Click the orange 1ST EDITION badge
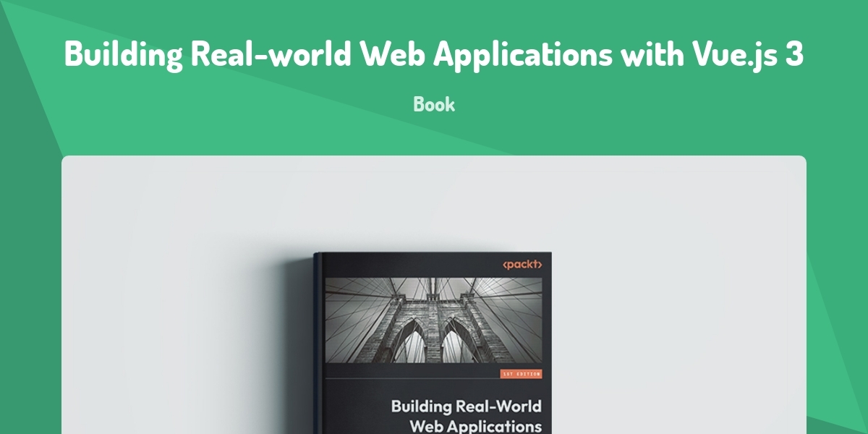The height and width of the screenshot is (434, 868). tap(521, 374)
